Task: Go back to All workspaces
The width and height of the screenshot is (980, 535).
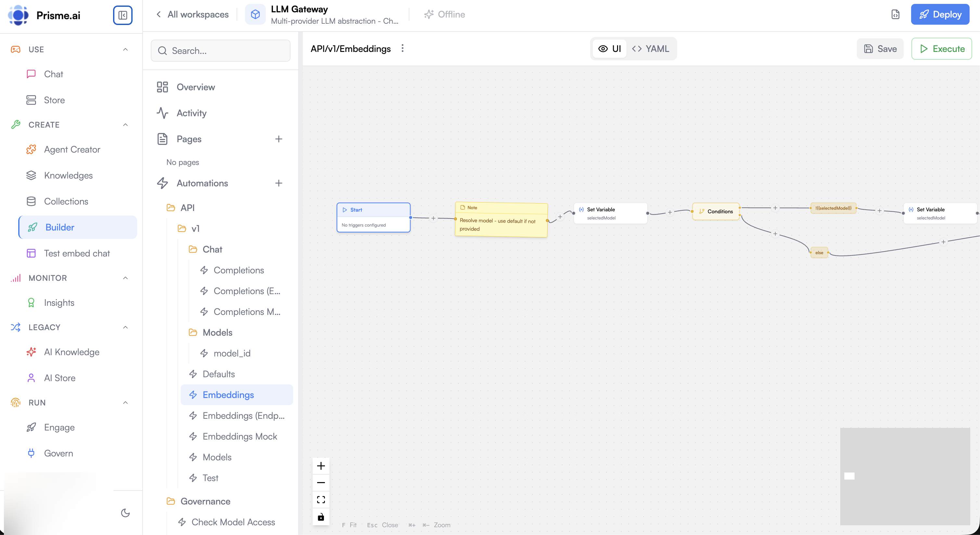Action: [192, 14]
